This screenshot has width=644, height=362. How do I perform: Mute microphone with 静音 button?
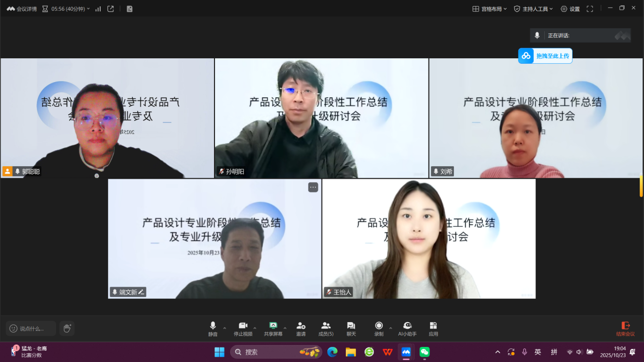pyautogui.click(x=213, y=328)
